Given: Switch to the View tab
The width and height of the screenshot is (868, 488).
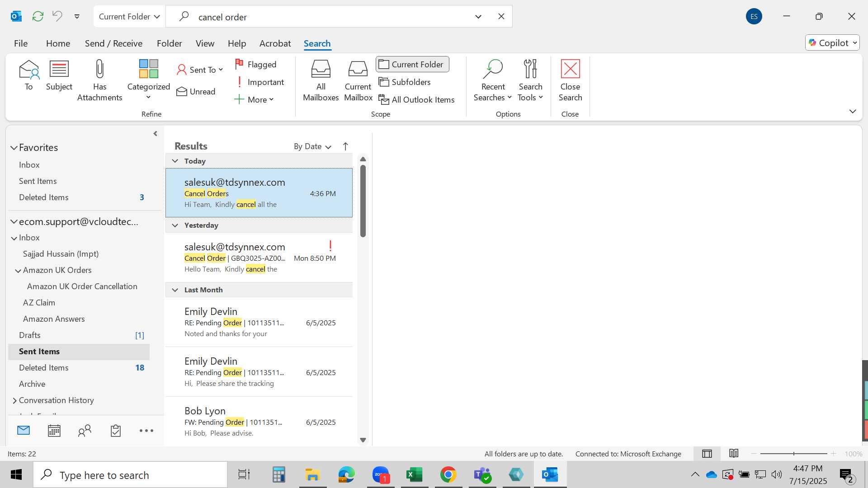Looking at the screenshot, I should [x=205, y=43].
